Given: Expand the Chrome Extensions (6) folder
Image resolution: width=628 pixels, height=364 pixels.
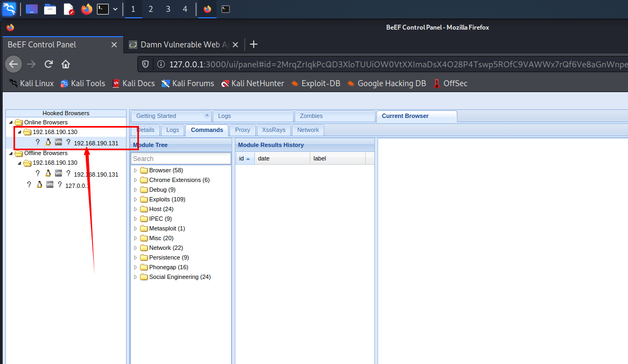Looking at the screenshot, I should pos(135,180).
